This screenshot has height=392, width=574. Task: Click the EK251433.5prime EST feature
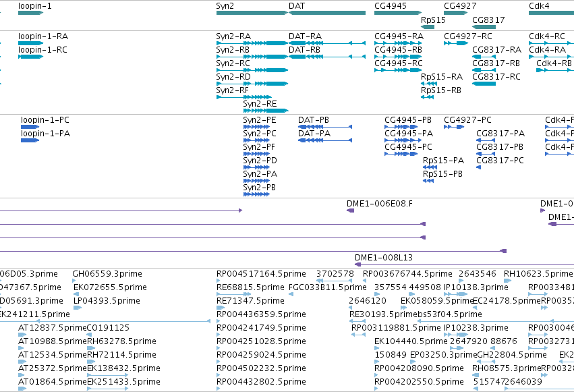pos(108,389)
